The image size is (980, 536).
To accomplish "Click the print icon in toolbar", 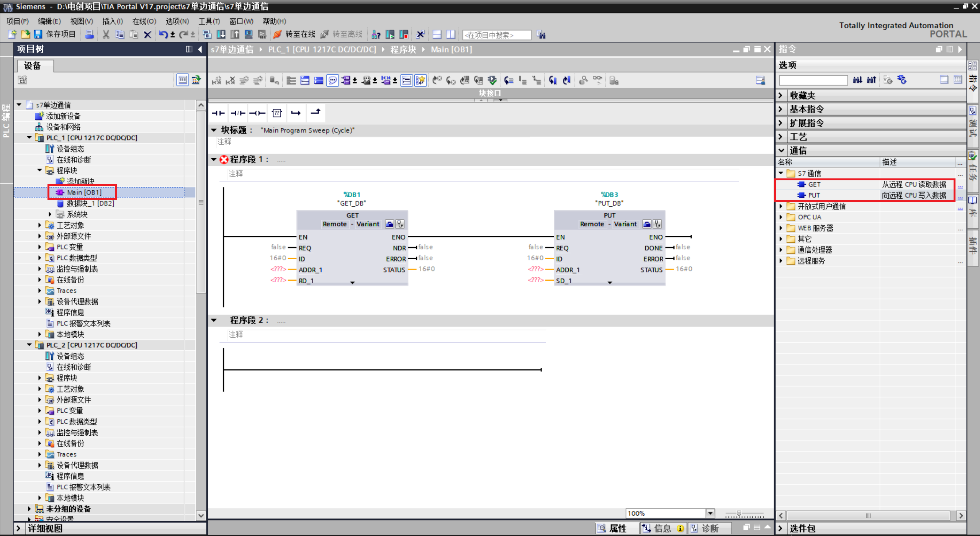I will pos(89,34).
